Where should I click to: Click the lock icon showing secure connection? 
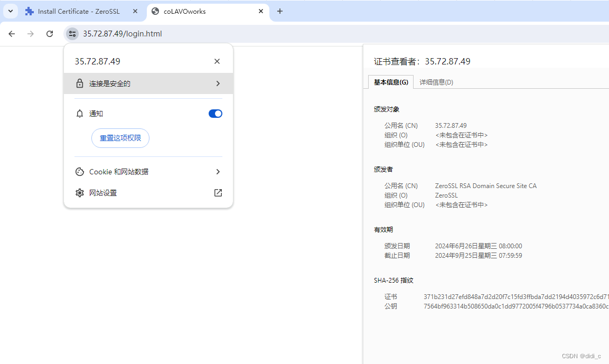click(80, 83)
